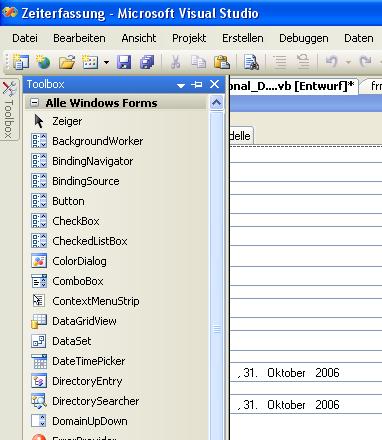This screenshot has height=440, width=382.
Task: Select BindingNavigator in the Toolbox
Action: (116, 161)
